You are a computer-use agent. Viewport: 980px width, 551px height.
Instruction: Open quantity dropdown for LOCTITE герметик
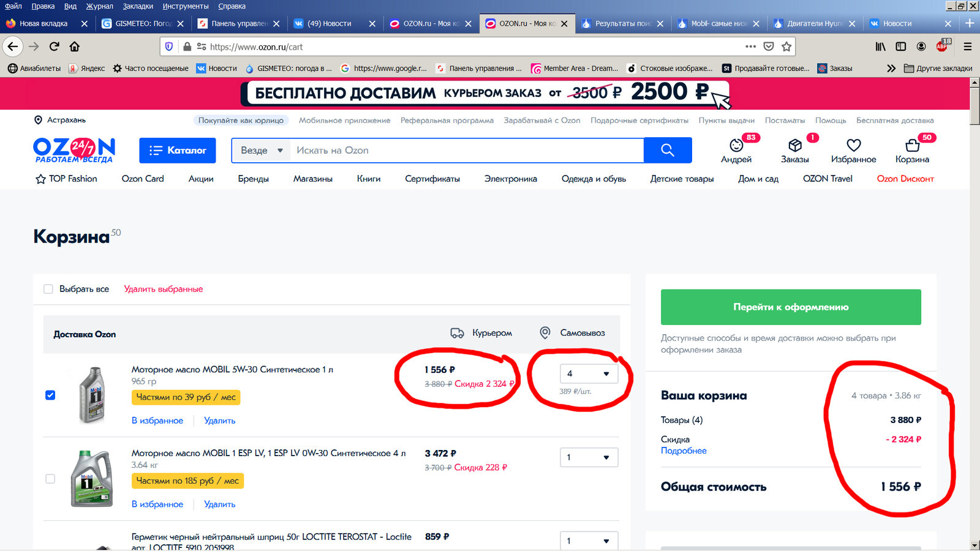click(x=589, y=541)
